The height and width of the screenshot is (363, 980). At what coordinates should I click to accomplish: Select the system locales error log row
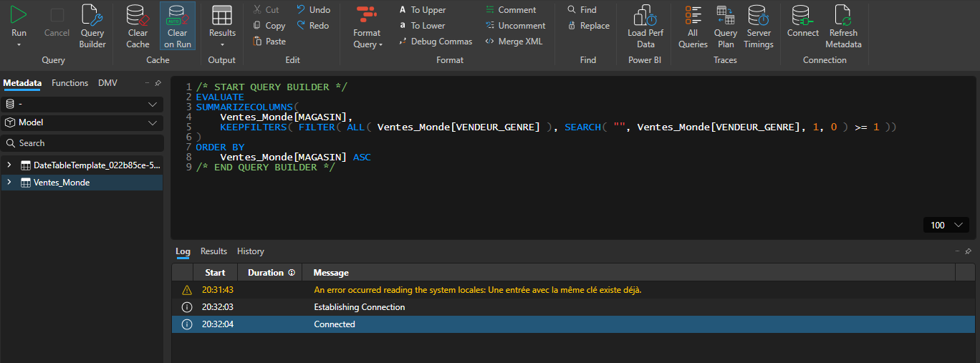coord(573,290)
